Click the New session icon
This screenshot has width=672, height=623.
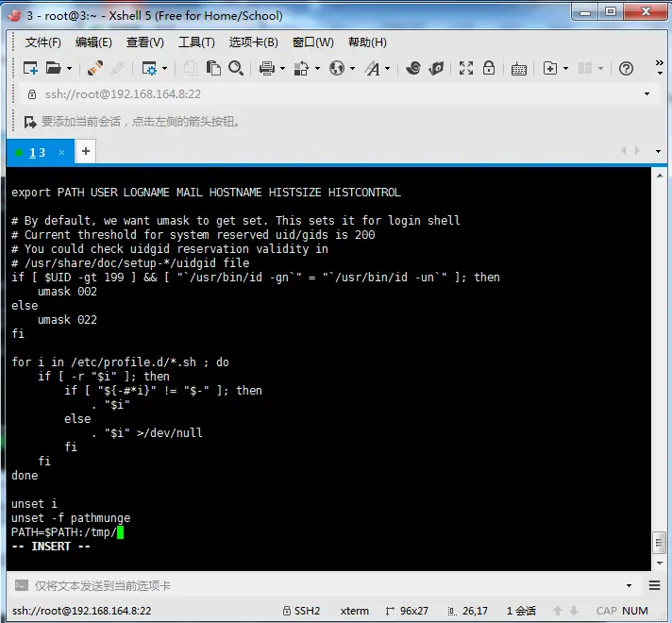click(30, 68)
